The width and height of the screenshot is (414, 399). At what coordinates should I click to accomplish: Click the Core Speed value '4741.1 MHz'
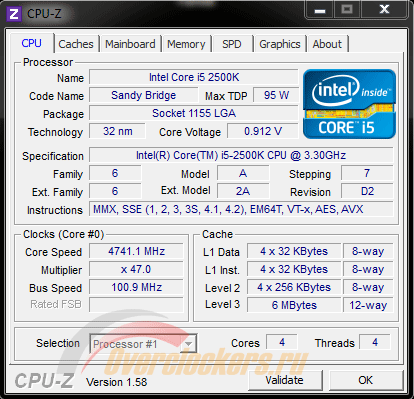[x=136, y=251]
